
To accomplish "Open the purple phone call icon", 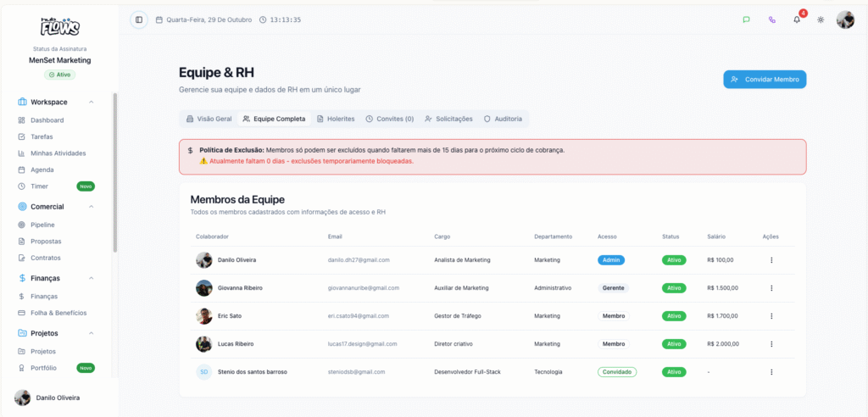I will [772, 20].
